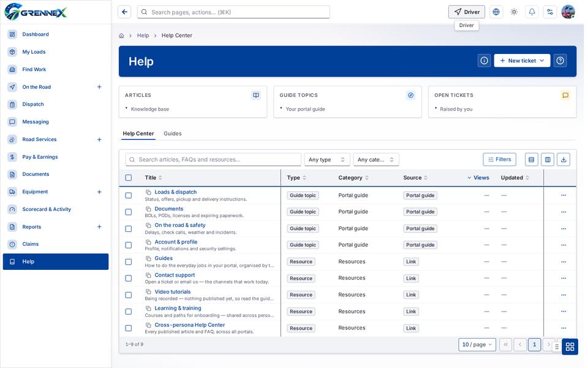588x368 pixels.
Task: Open the Any type filter dropdown
Action: point(327,159)
